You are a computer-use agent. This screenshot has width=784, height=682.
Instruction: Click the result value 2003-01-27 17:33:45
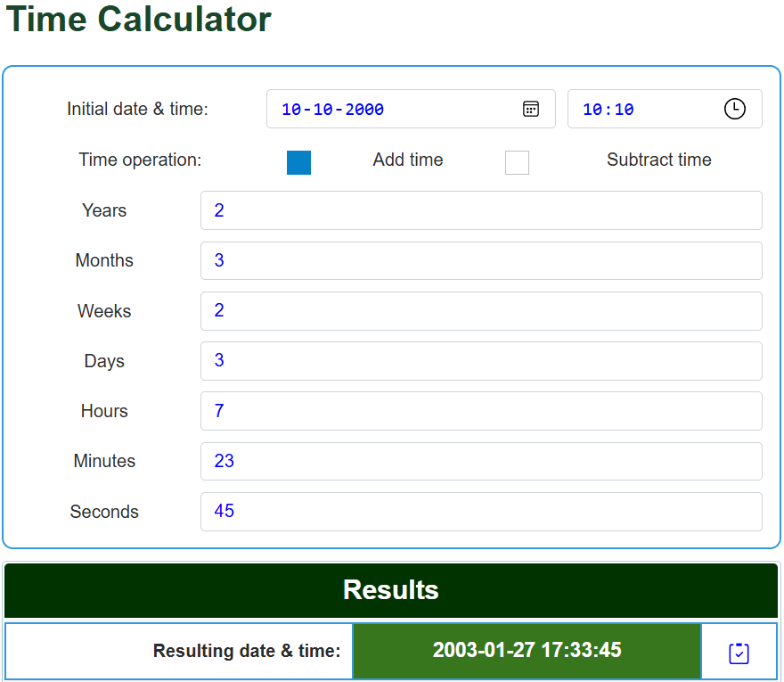tap(527, 651)
